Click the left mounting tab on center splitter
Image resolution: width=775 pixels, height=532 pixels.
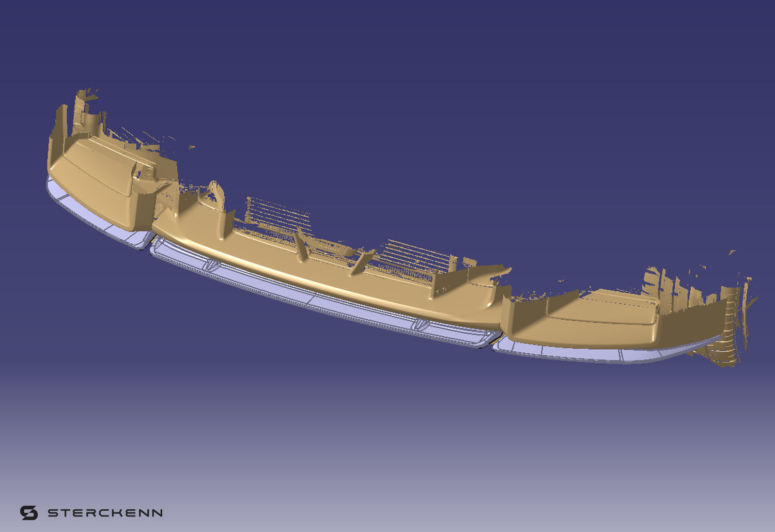coord(212,264)
